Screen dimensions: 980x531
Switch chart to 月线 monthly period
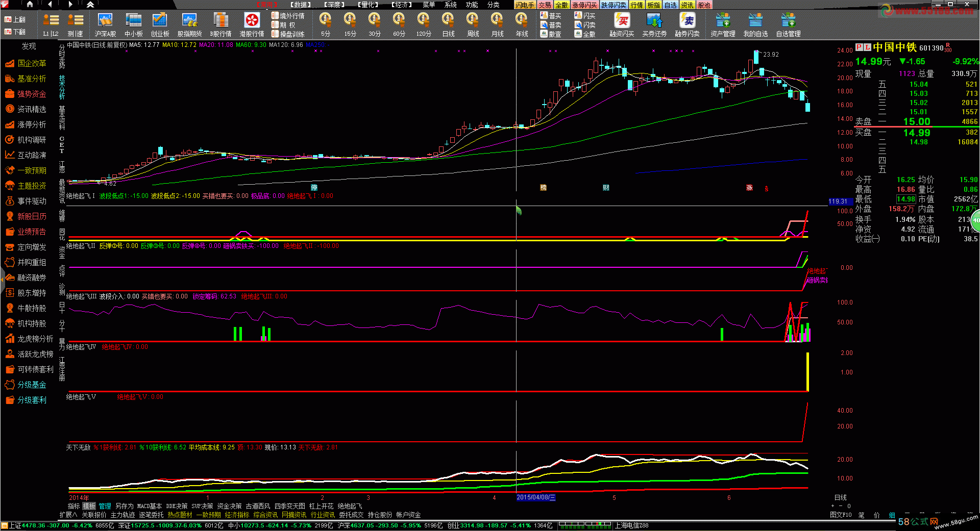click(497, 24)
